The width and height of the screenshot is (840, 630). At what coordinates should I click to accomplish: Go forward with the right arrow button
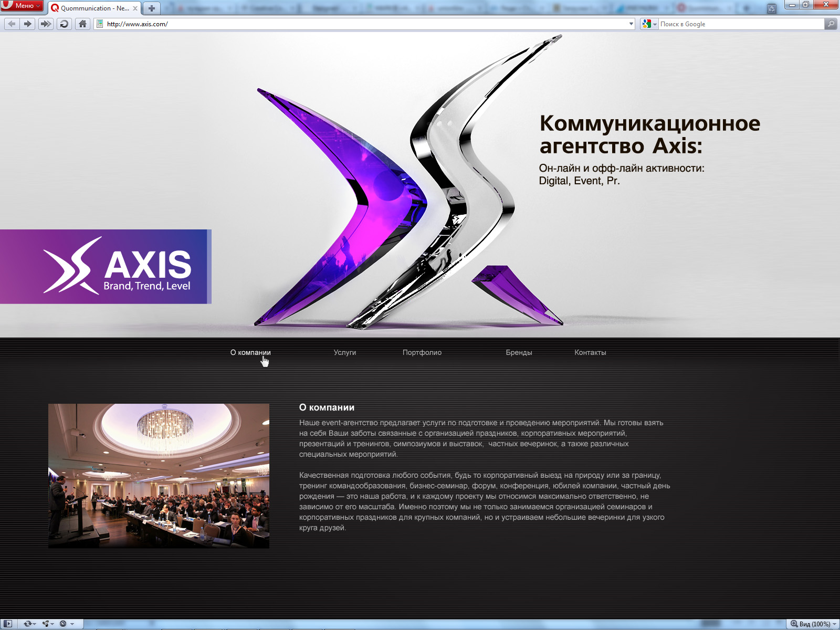tap(28, 24)
